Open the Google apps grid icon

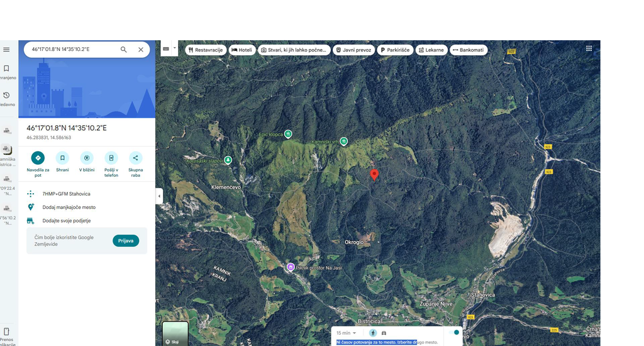(589, 48)
